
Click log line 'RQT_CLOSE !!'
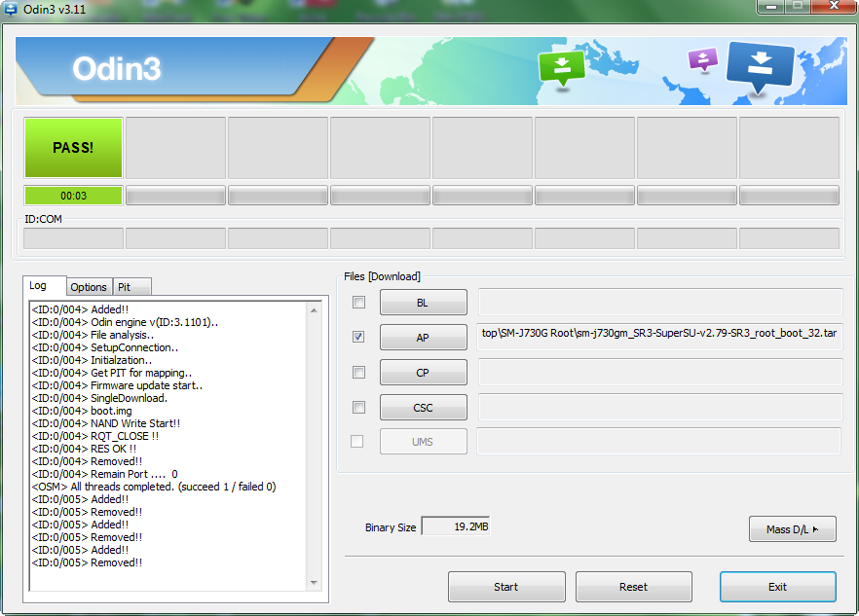pos(95,436)
